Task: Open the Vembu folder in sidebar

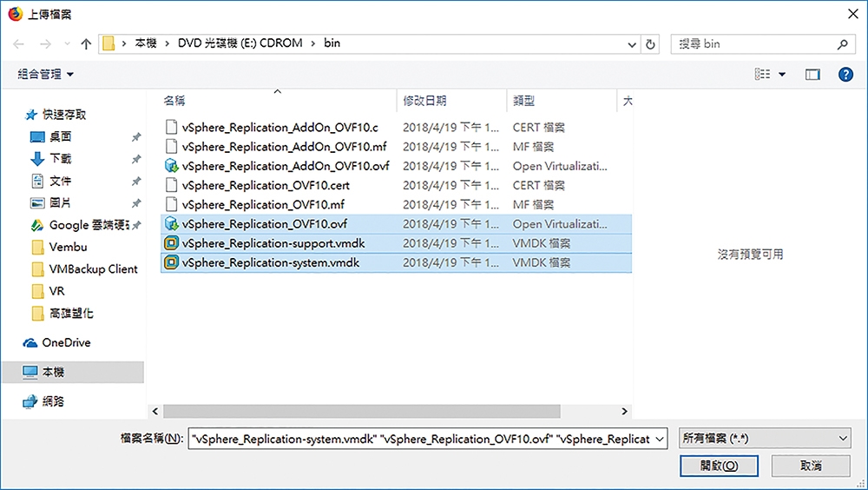Action: coord(68,248)
